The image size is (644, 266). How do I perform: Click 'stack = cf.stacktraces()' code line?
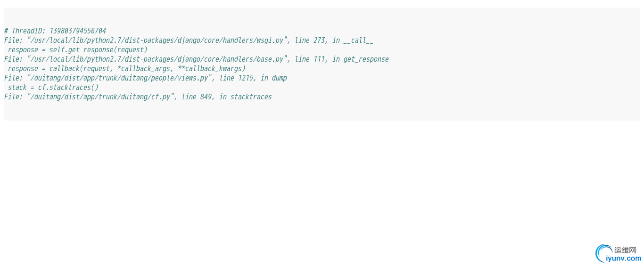tap(53, 88)
